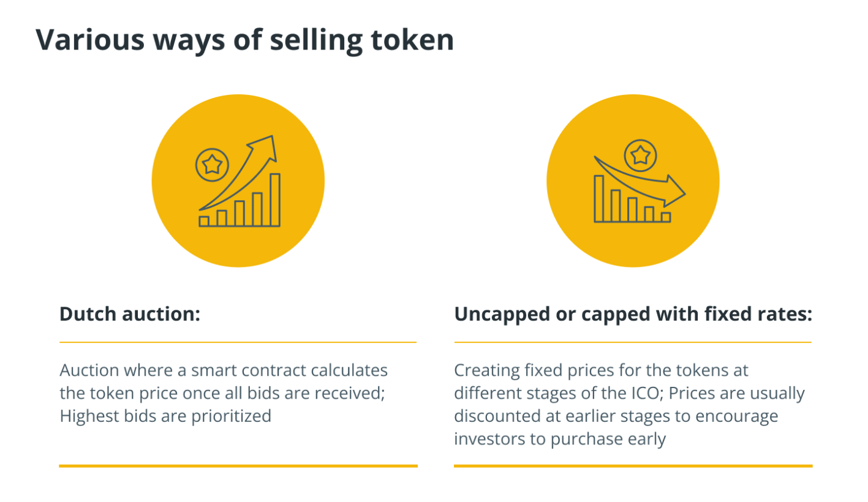The height and width of the screenshot is (502, 868).
Task: Click the tallest bar in the declining chart
Action: tap(599, 198)
